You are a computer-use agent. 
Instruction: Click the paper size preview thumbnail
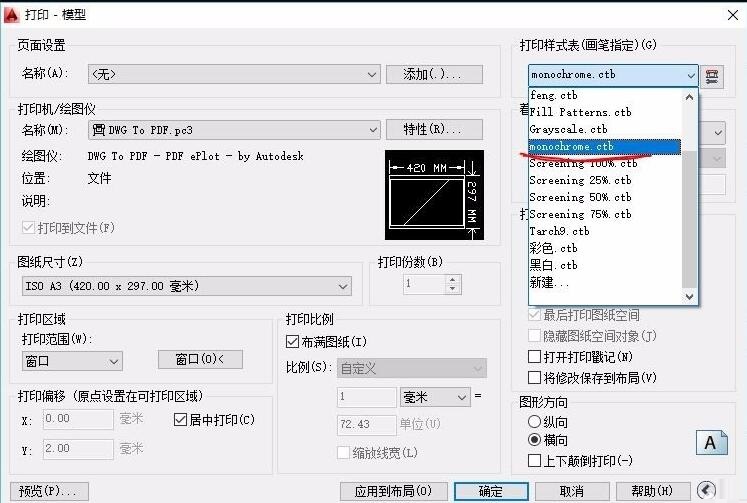pos(434,195)
